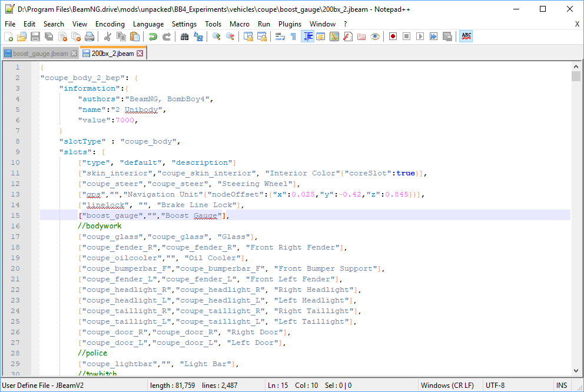This screenshot has width=584, height=392.
Task: Open the Language menu
Action: coord(148,24)
